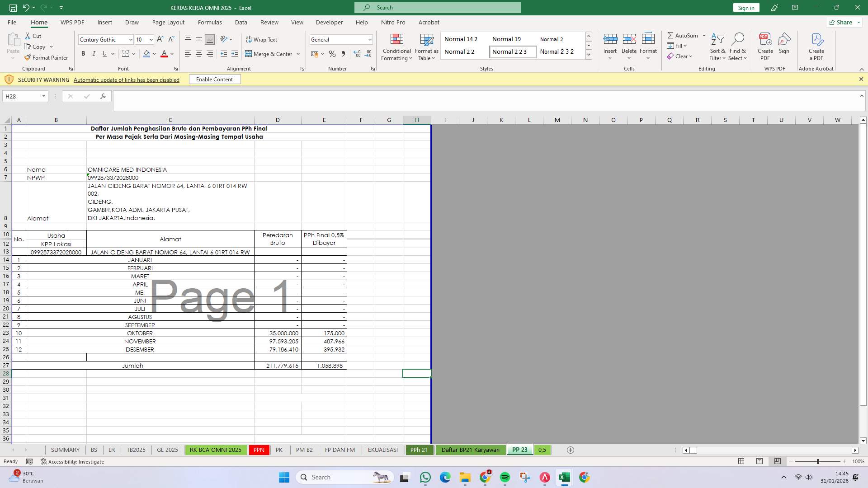Image resolution: width=868 pixels, height=488 pixels.
Task: Apply Percent Style number format
Action: tap(332, 54)
